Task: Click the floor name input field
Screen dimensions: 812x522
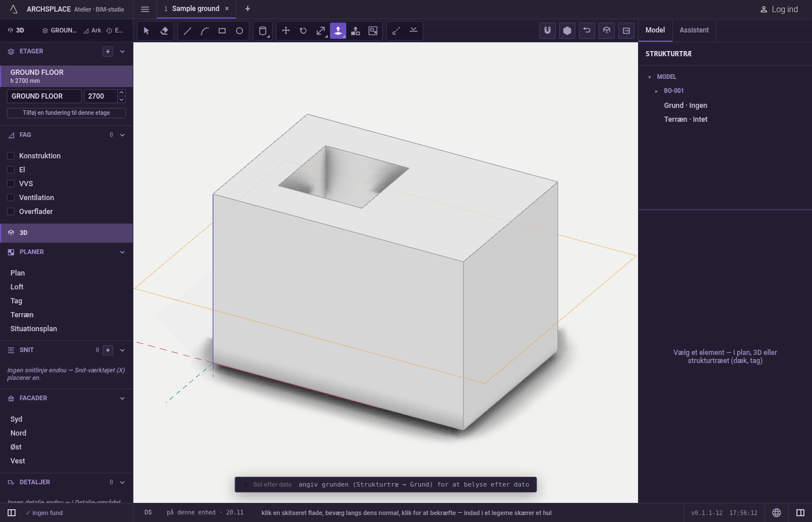Action: point(44,96)
